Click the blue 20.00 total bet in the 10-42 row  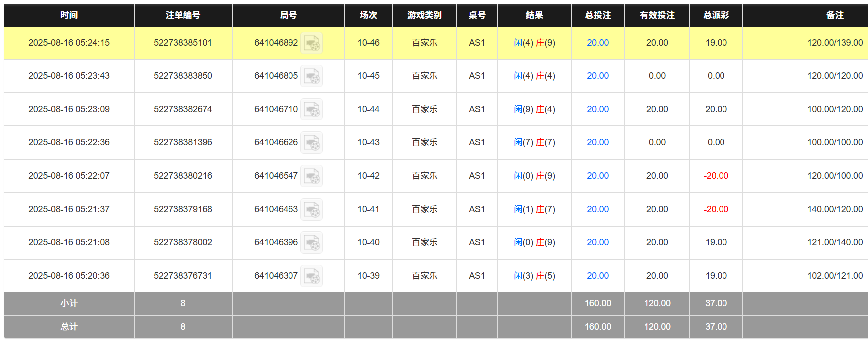click(x=597, y=176)
